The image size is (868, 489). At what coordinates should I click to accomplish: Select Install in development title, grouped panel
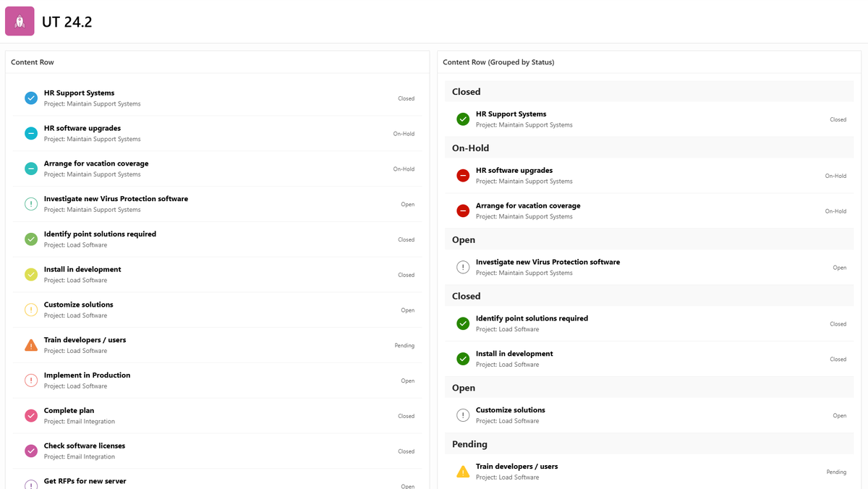[x=514, y=354]
